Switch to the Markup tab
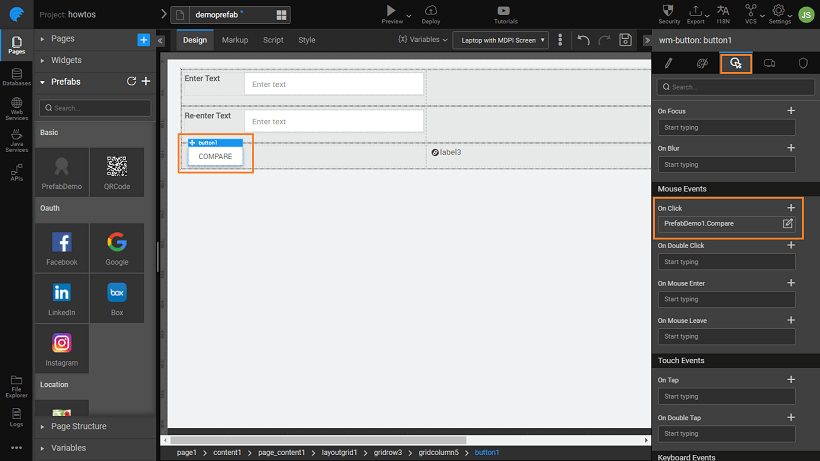 coord(235,40)
